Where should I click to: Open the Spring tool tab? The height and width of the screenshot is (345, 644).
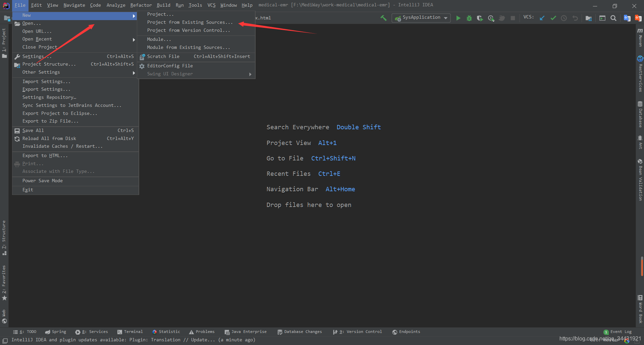(56, 332)
